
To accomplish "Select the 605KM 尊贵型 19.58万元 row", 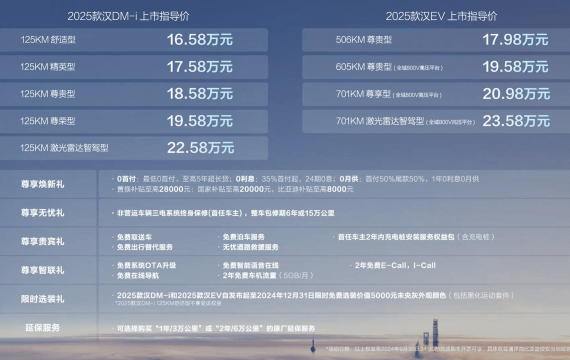I will click(436, 67).
